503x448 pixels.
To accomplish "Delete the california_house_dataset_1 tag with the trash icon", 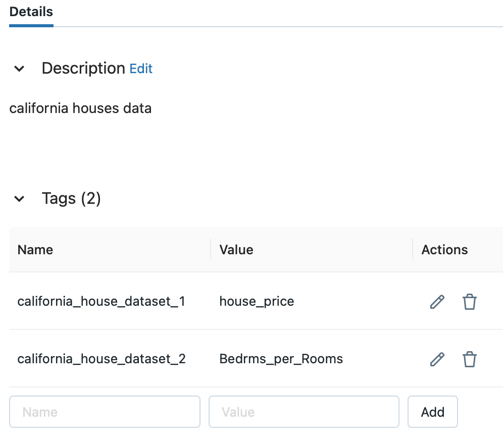I will pyautogui.click(x=469, y=302).
